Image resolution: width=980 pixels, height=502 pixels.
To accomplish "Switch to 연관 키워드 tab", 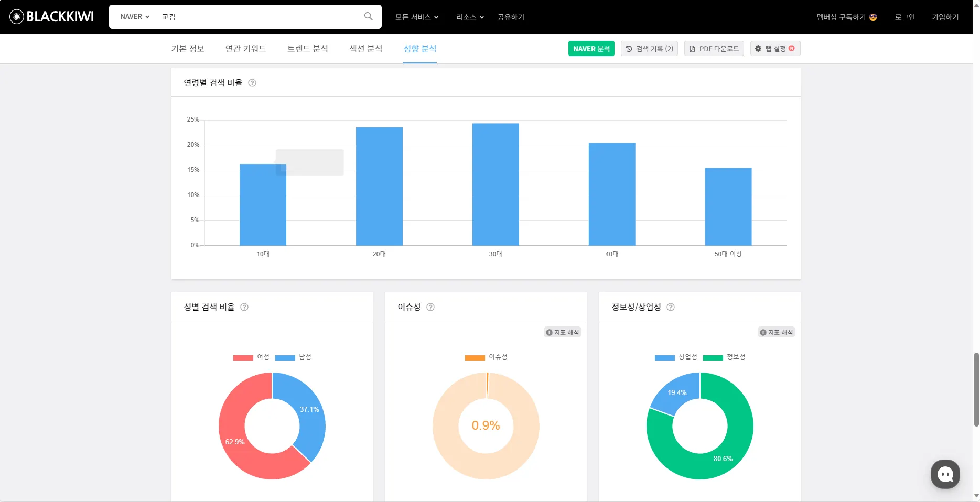I will [x=246, y=49].
